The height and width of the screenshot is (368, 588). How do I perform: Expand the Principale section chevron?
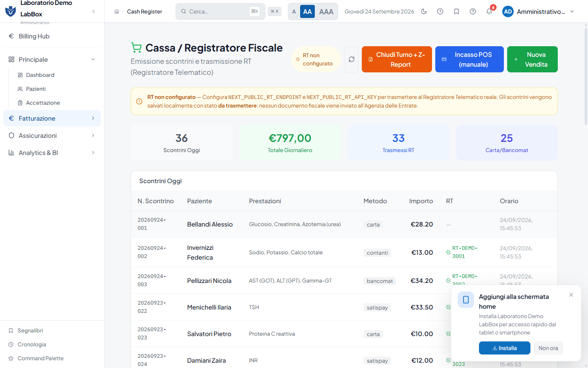click(93, 60)
